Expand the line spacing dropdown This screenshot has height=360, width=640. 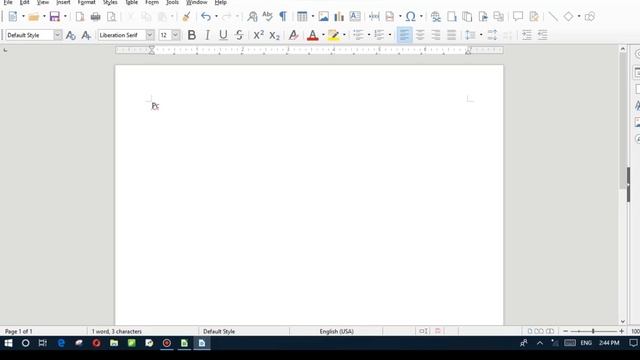[481, 35]
